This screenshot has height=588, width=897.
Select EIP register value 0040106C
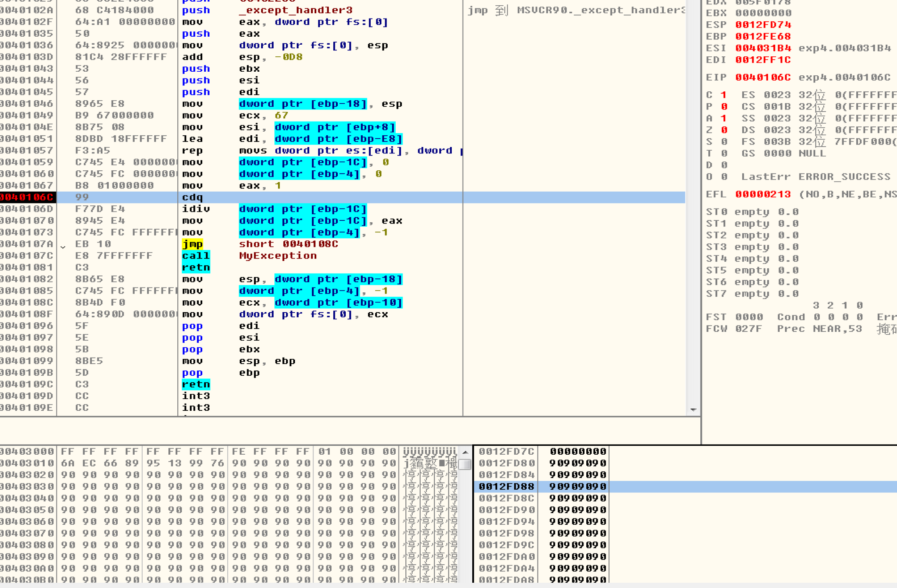click(x=763, y=77)
